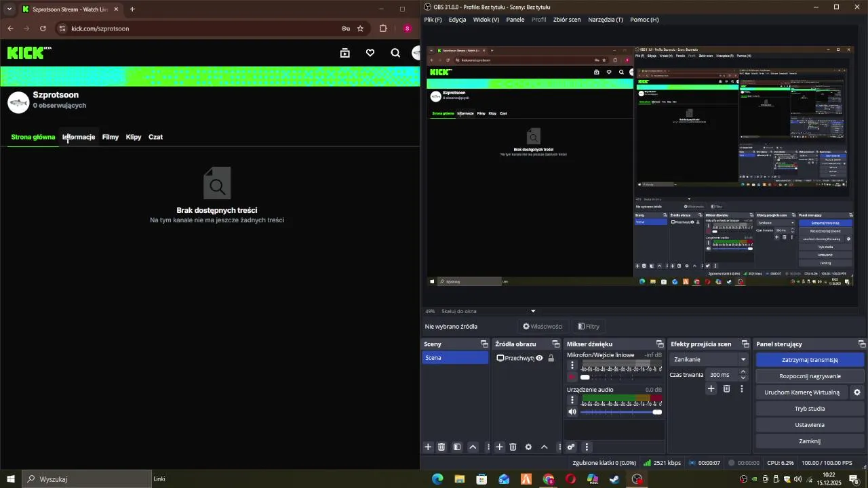Delete scene transition with trash icon
868x488 pixels.
726,389
